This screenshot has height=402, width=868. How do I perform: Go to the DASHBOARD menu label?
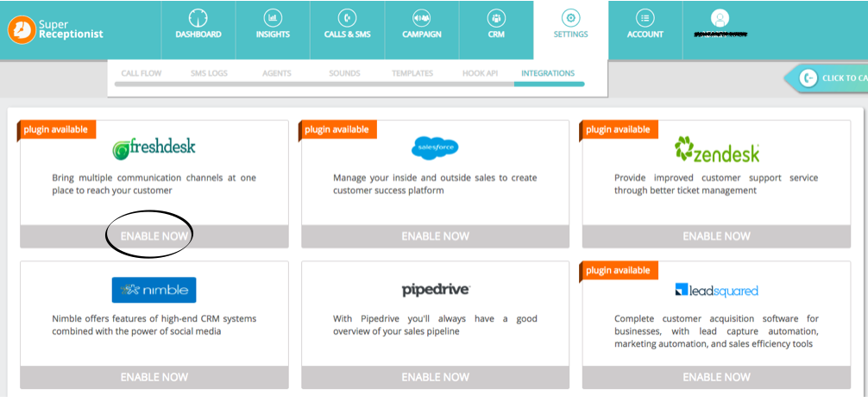coord(198,35)
